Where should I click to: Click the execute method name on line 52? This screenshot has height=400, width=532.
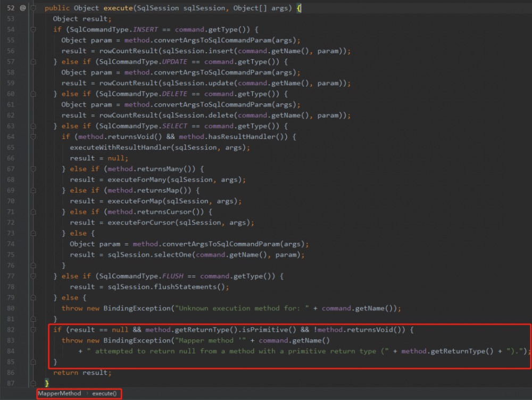(118, 8)
